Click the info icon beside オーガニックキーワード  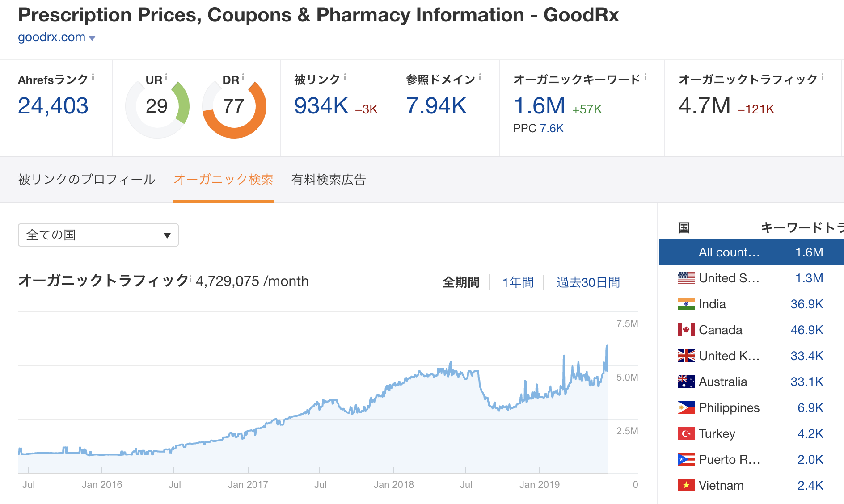[646, 77]
